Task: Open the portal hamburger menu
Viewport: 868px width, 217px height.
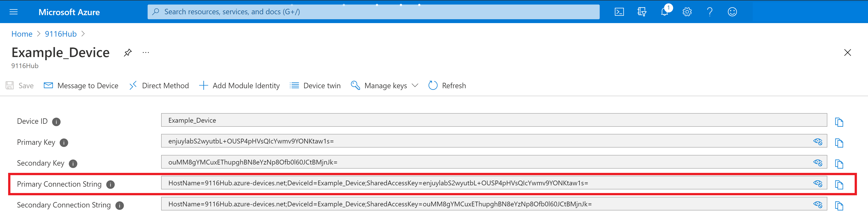Action: point(14,12)
